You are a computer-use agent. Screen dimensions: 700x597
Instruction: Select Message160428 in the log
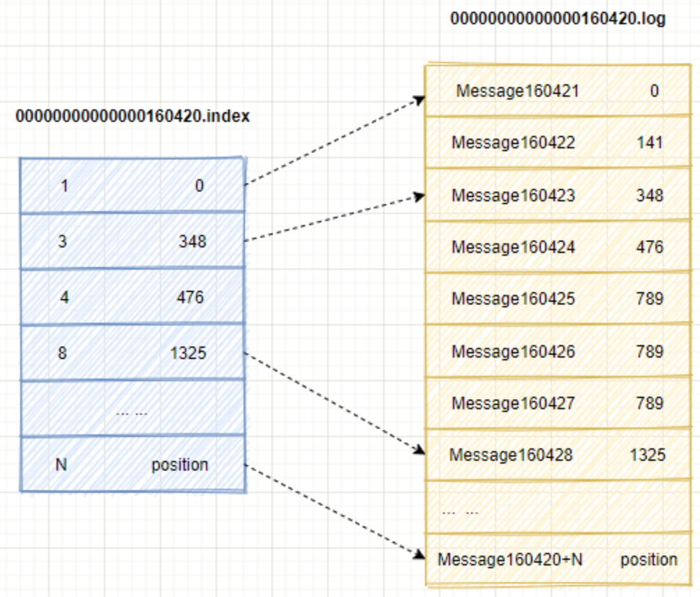point(511,455)
